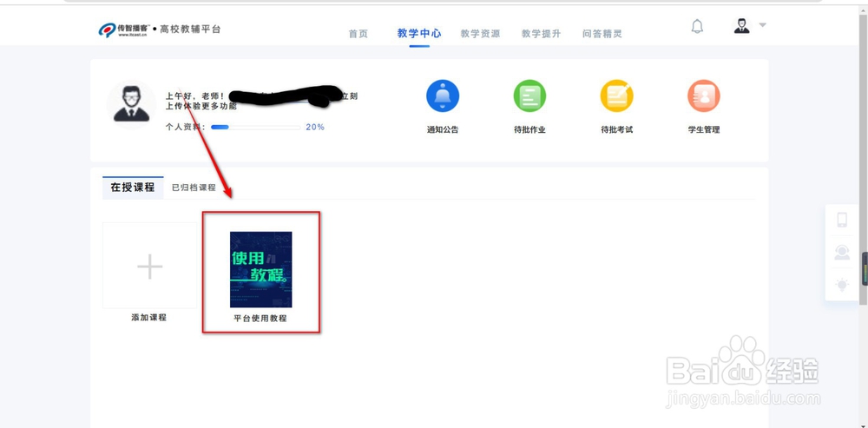Click the mobile phone icon in side panel

click(x=842, y=220)
